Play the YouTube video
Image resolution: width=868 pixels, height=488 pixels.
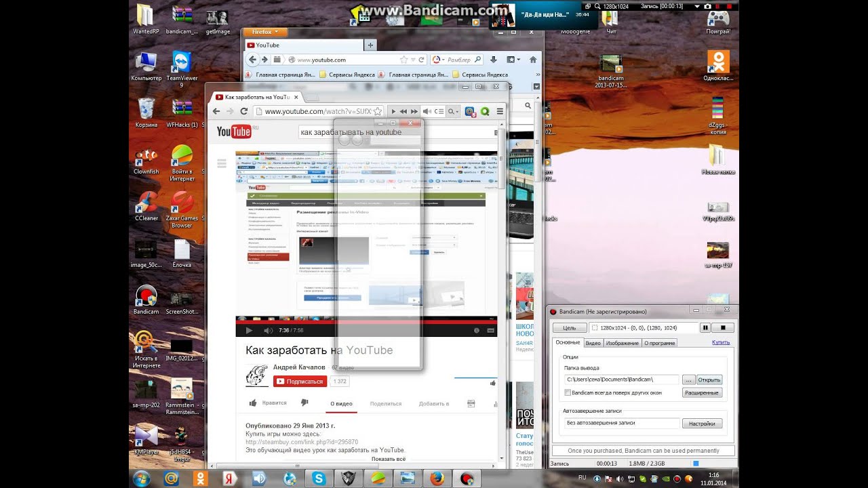pos(249,330)
